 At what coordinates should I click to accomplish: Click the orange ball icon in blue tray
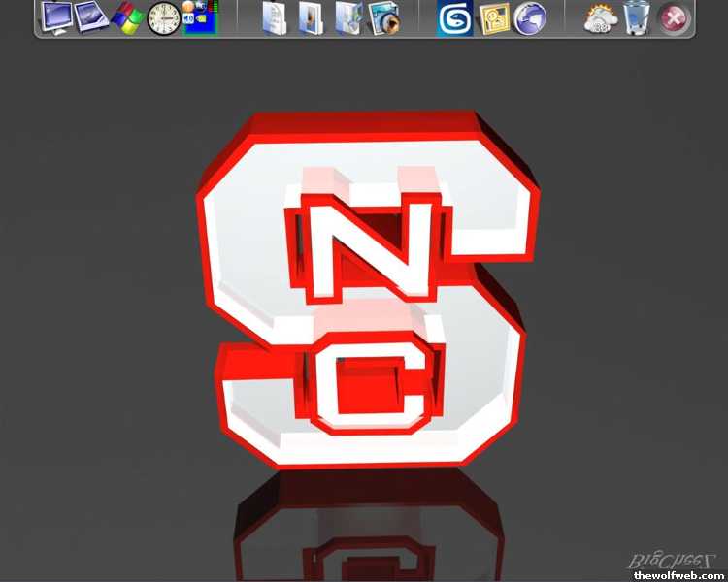(188, 6)
